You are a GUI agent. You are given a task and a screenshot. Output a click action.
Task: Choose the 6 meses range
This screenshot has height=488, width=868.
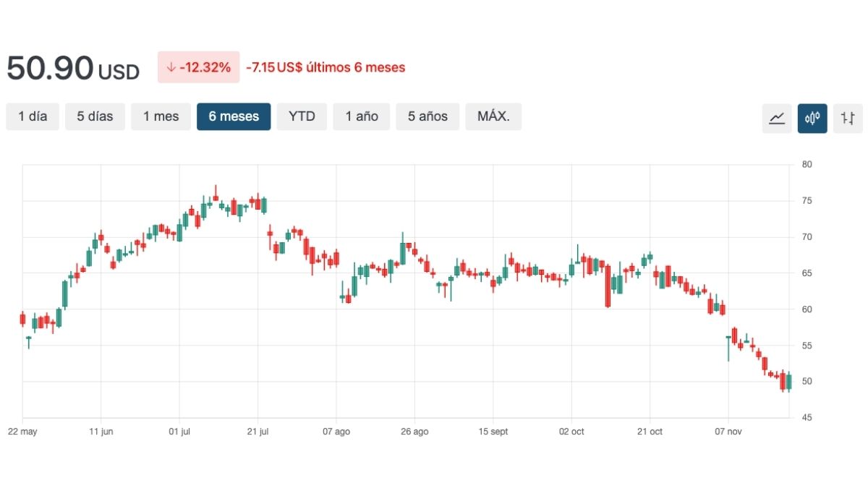tap(234, 116)
